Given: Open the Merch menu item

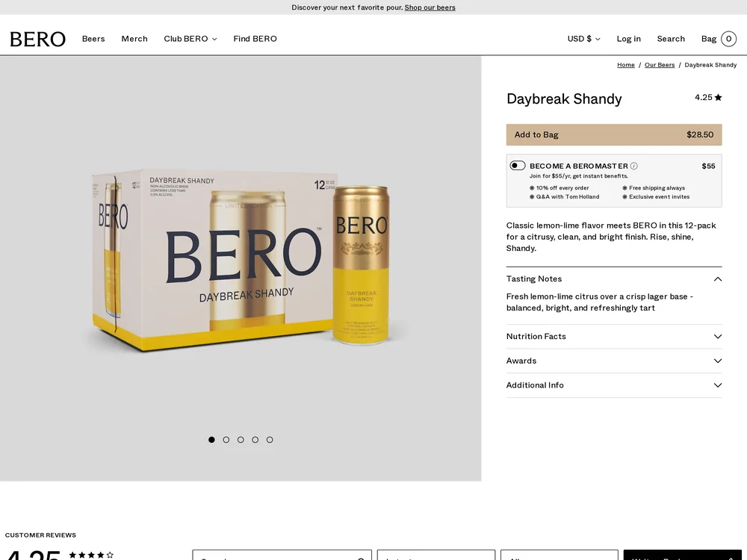Looking at the screenshot, I should (134, 39).
